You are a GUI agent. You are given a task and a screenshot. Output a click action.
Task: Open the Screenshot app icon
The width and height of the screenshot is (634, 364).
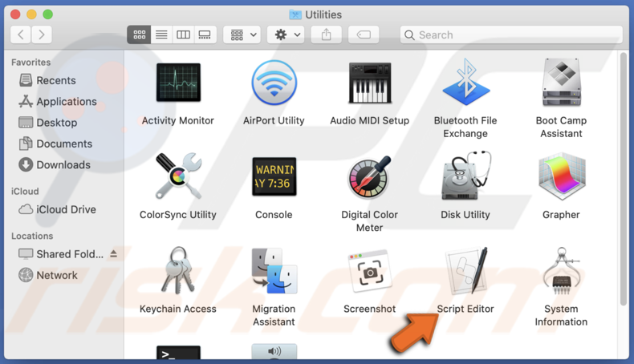coord(369,271)
